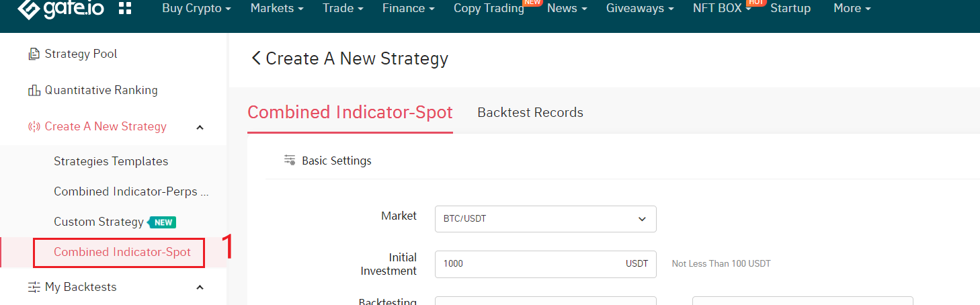
Task: Click the Basic Settings icon
Action: tap(290, 160)
